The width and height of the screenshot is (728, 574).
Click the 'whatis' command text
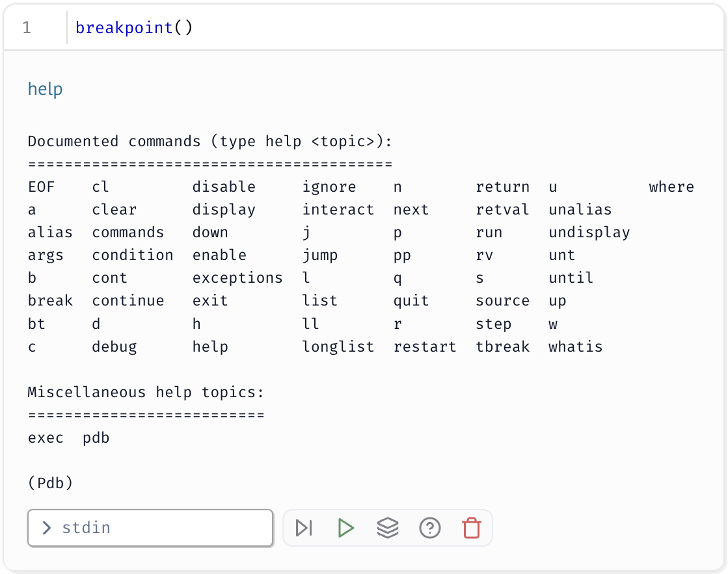click(x=575, y=346)
